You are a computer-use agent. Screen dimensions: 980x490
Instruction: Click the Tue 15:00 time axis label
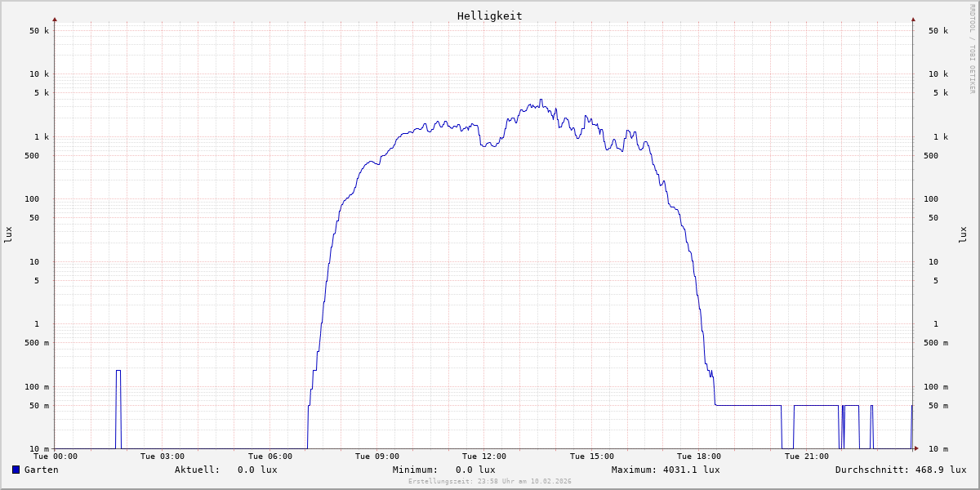click(x=592, y=457)
